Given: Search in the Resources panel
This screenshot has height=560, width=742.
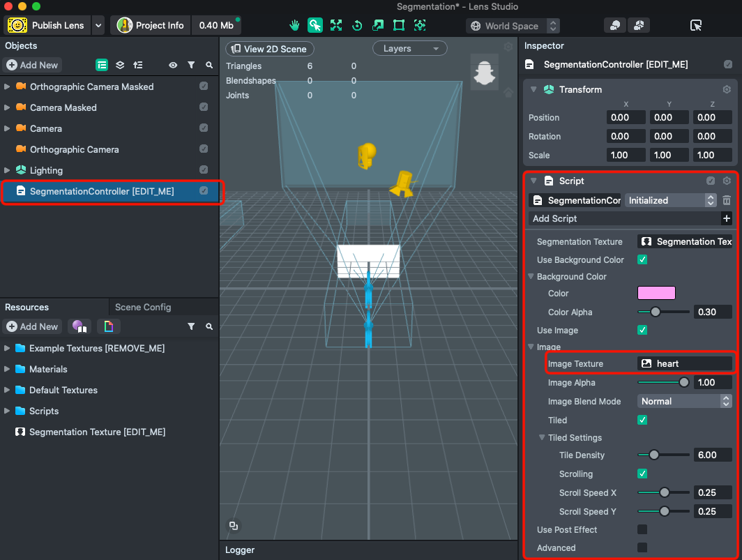Looking at the screenshot, I should (x=209, y=326).
